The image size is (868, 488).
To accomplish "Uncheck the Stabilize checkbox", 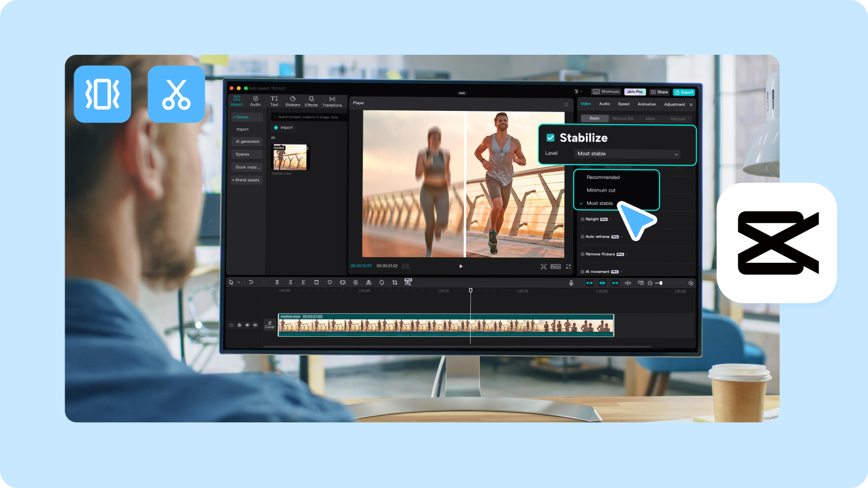I will click(550, 137).
